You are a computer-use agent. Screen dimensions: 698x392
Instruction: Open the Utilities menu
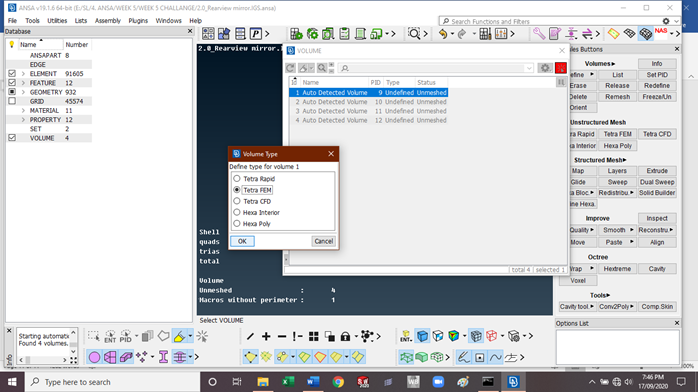(x=57, y=20)
